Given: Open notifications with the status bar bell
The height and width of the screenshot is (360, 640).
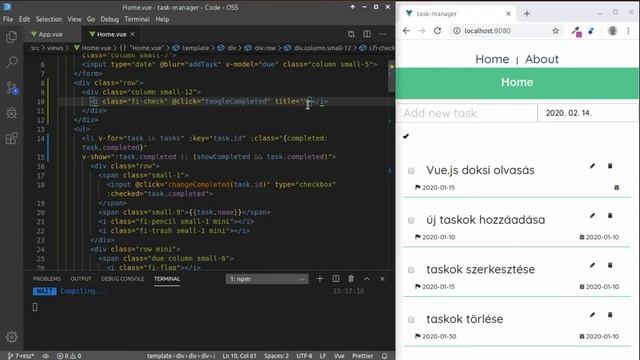Looking at the screenshot, I should 384,356.
